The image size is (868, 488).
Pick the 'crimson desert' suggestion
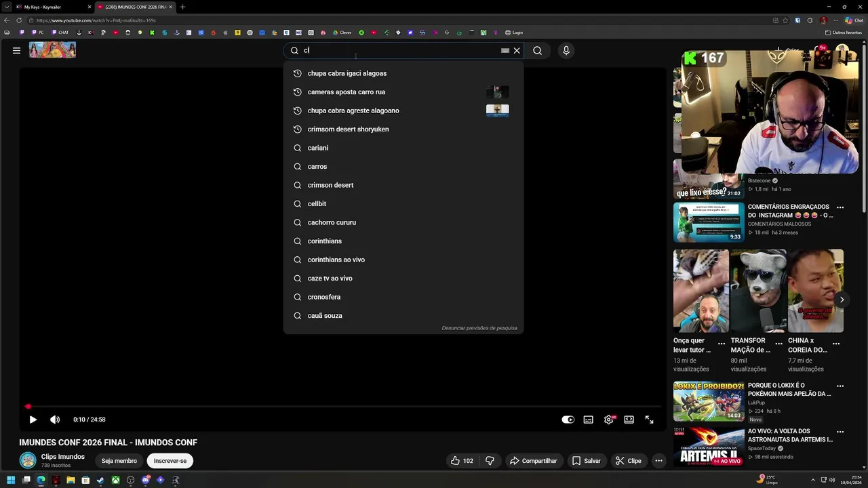403,185
